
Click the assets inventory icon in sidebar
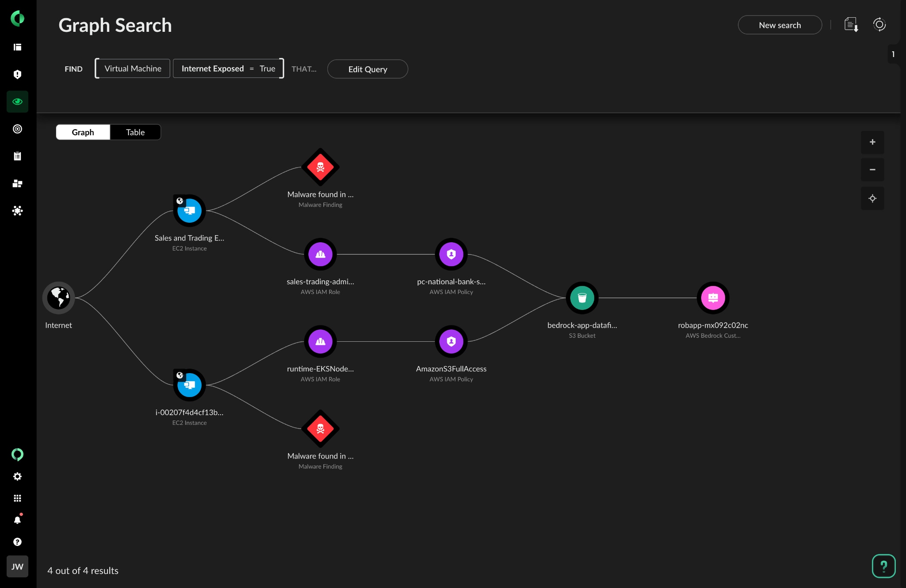(x=17, y=183)
